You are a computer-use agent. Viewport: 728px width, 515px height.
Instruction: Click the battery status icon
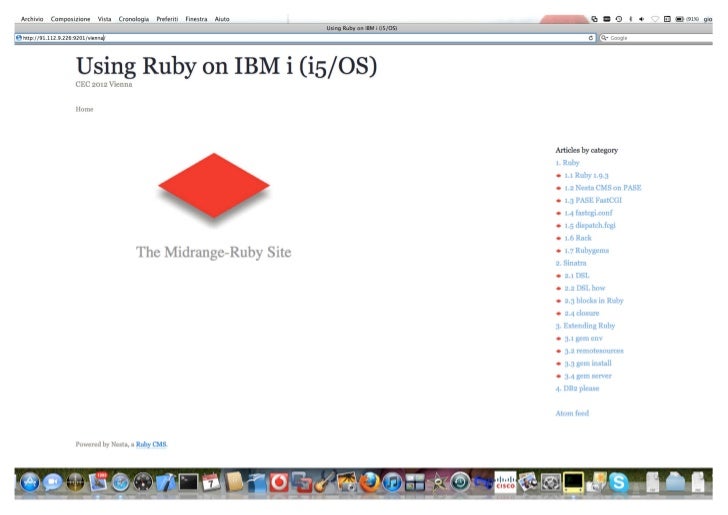tap(680, 19)
